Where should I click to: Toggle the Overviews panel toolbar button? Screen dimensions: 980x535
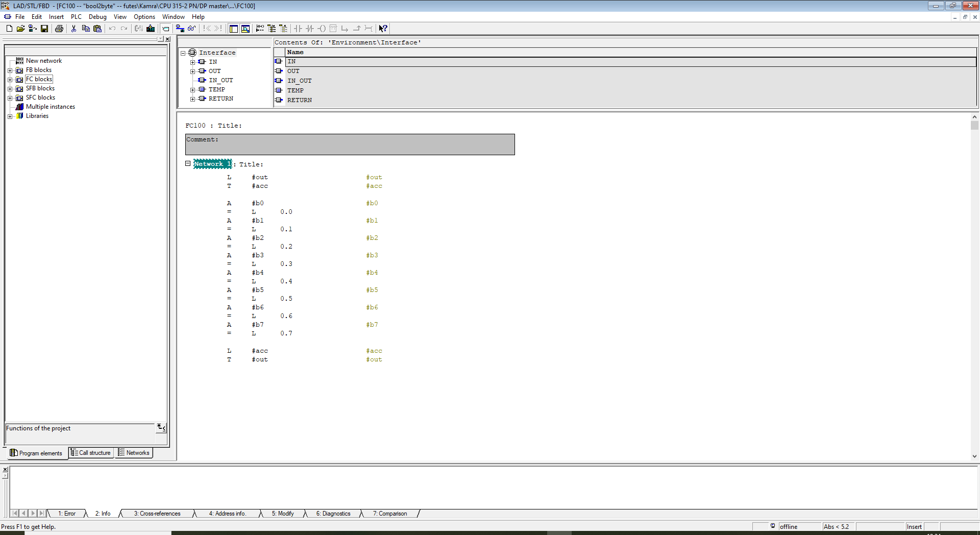pos(234,29)
